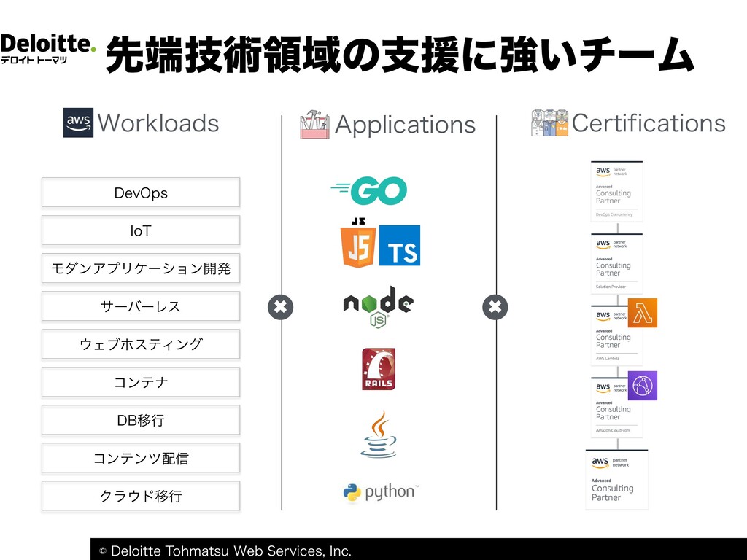Screen dimensions: 747x560
Task: Click the X circle between Workloads and Applications
Action: tap(281, 307)
